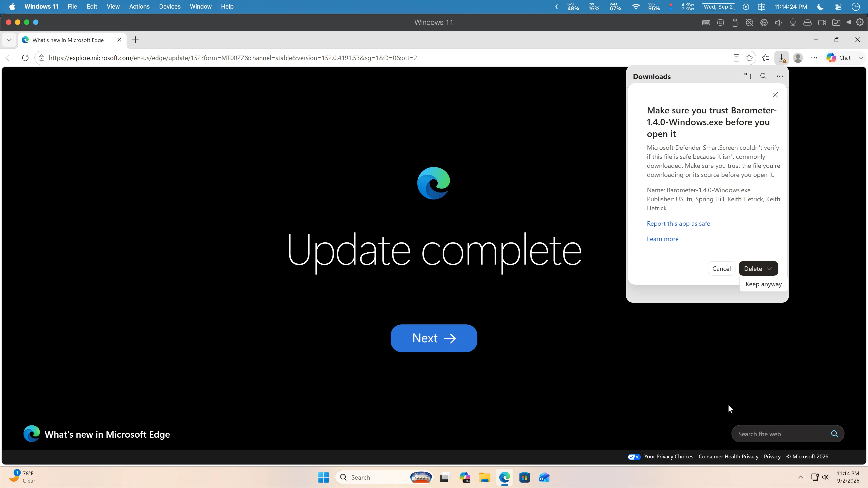Open Microsoft 365 Copilot taskbar icon
This screenshot has height=488, width=868.
465,478
